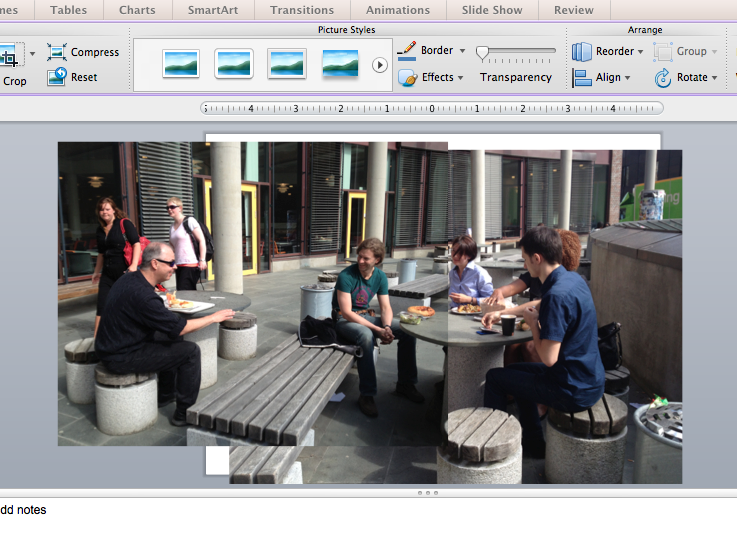This screenshot has width=737, height=546.
Task: Expand the Effects dropdown menu
Action: click(x=461, y=78)
